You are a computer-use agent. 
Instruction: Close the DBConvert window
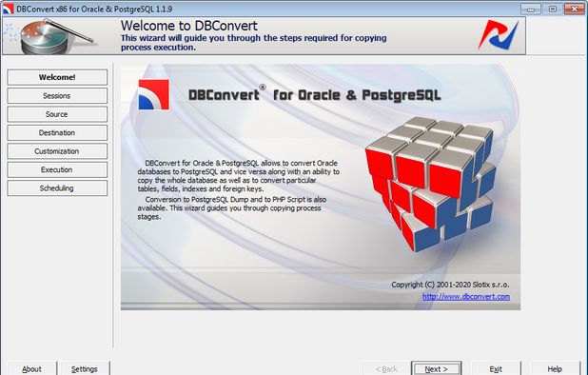[575, 9]
